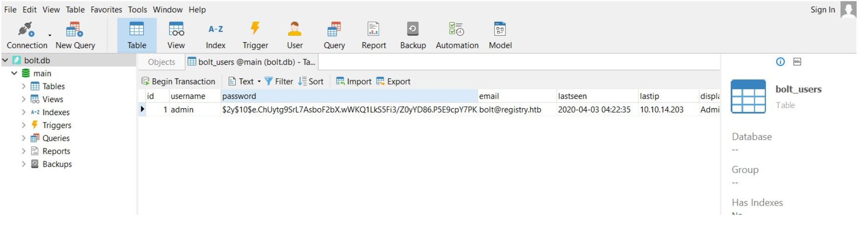Click the New Query icon
Viewport: 868px width, 252px height.
click(75, 30)
